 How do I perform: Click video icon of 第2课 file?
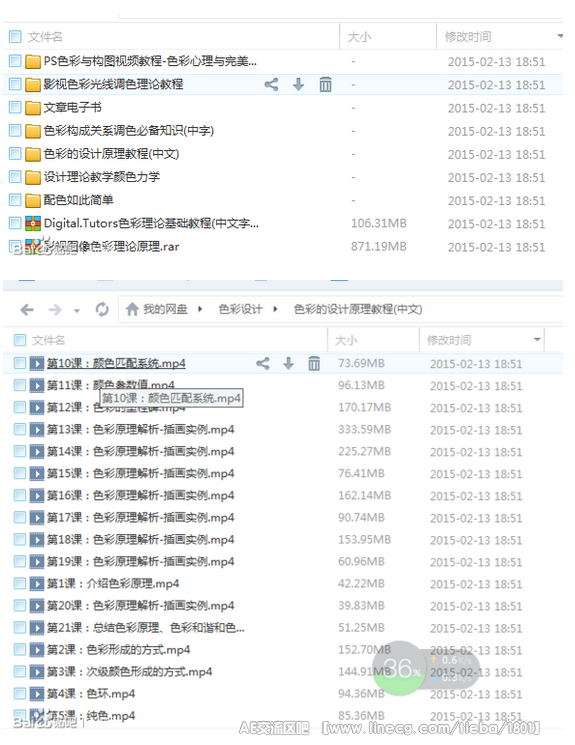tap(37, 649)
